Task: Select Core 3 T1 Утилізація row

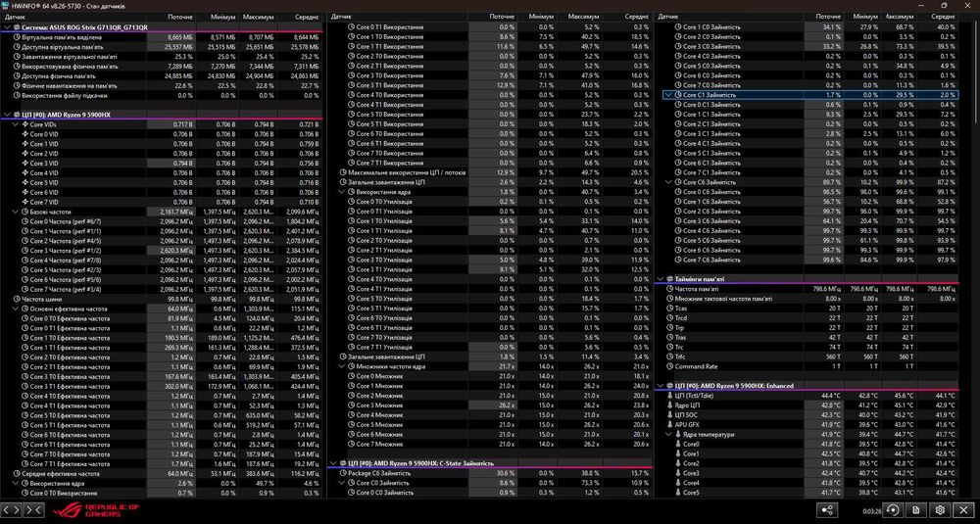Action: pyautogui.click(x=489, y=269)
